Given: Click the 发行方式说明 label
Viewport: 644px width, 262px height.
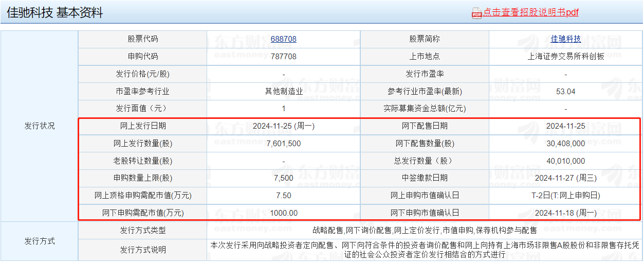Looking at the screenshot, I should coord(143,250).
